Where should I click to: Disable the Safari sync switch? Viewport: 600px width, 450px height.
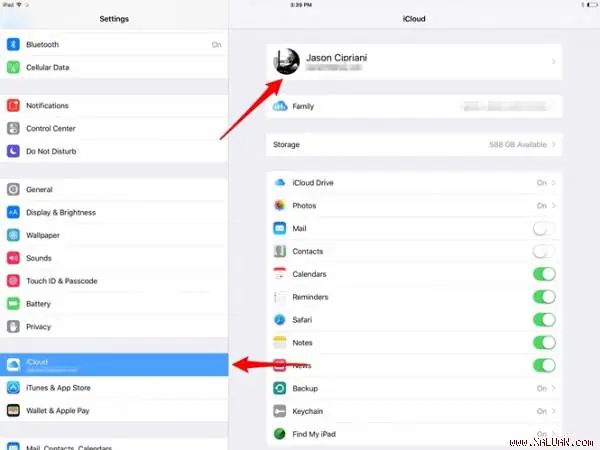pos(544,320)
